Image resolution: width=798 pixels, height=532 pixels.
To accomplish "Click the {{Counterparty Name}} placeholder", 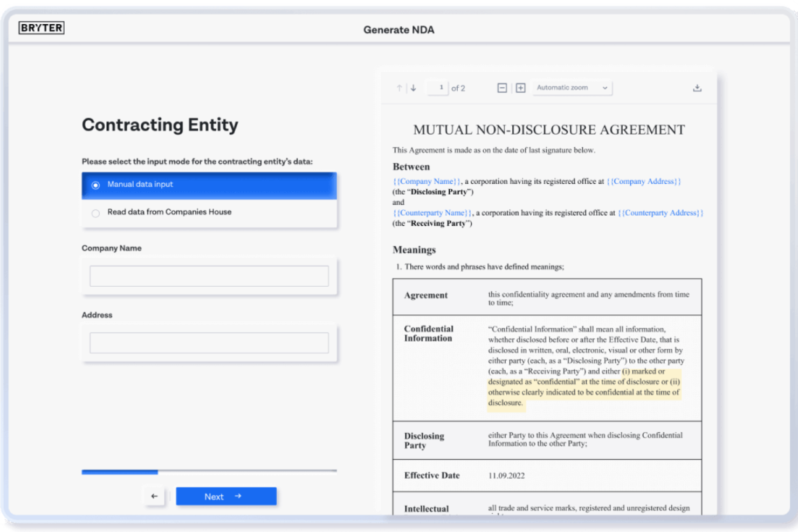I will 432,213.
